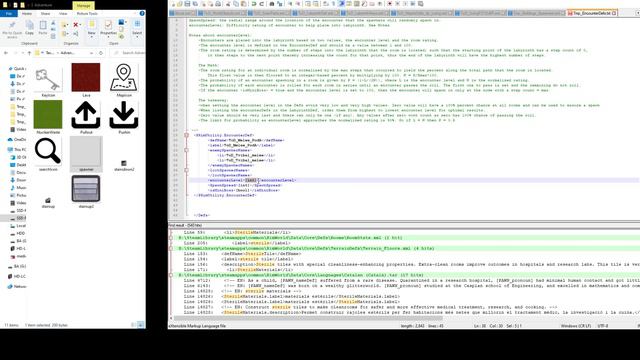The height and width of the screenshot is (360, 640).
Task: Open New dropdown in Explorer ribbon
Action: pyautogui.click(x=91, y=28)
